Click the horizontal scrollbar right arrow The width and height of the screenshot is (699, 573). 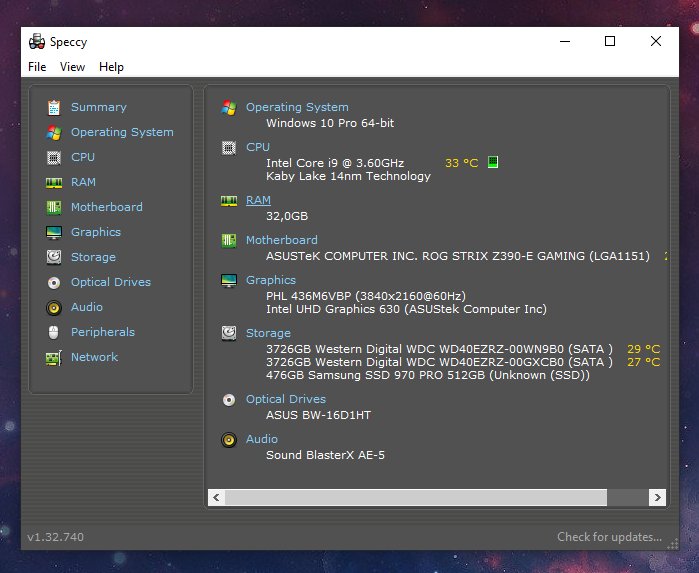click(658, 498)
